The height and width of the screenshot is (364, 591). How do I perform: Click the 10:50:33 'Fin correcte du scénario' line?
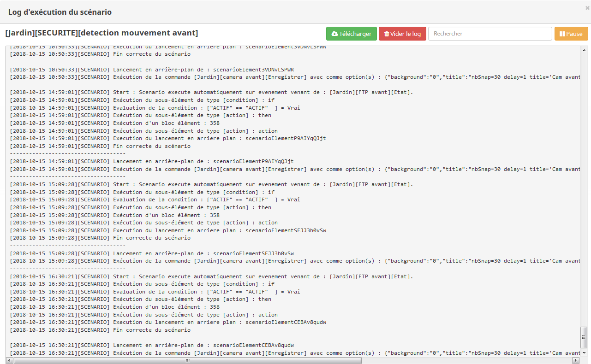pos(100,54)
